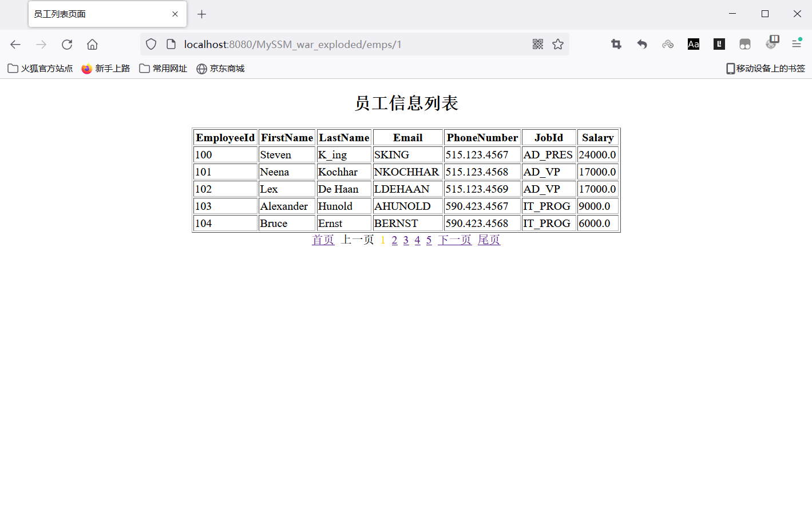Select the salary 6000.0 cell
The height and width of the screenshot is (526, 812).
point(598,224)
